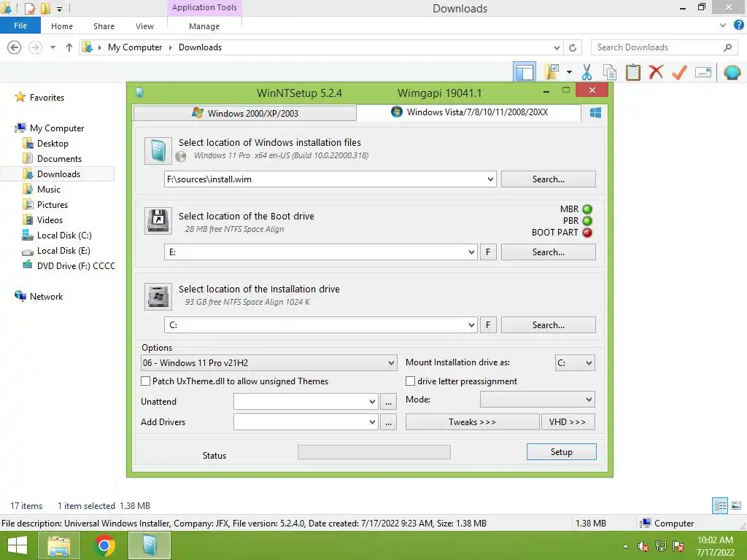Select the Windows Vista/7/8/10/11/2008/20XX tab
The height and width of the screenshot is (560, 747).
[469, 112]
